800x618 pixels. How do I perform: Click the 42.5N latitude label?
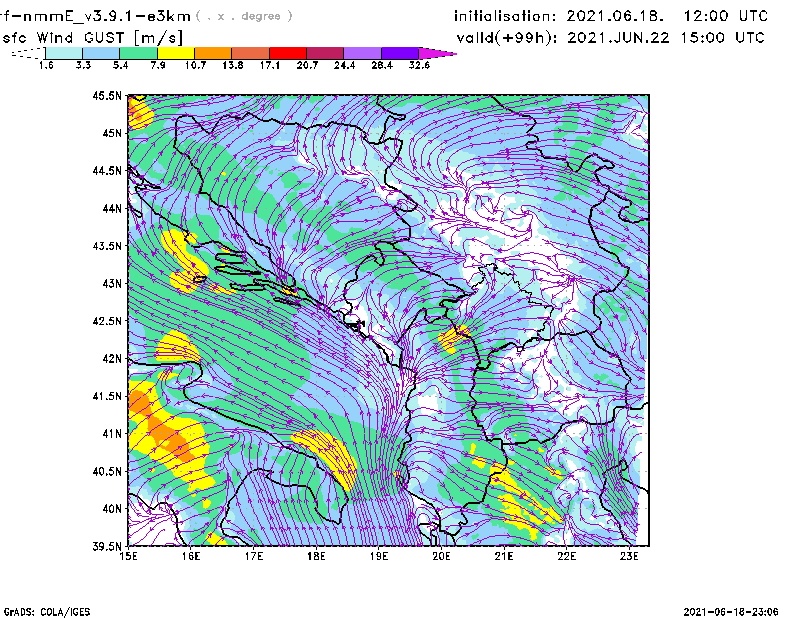pyautogui.click(x=107, y=321)
